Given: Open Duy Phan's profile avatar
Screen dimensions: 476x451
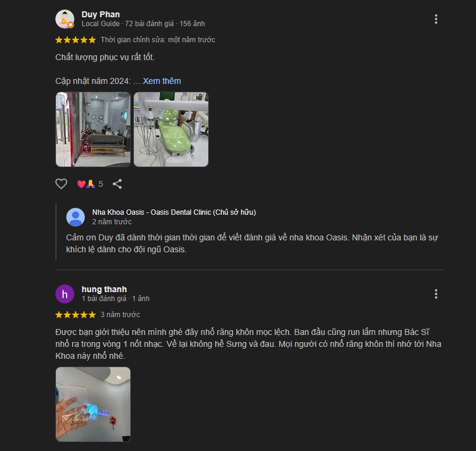Looking at the screenshot, I should point(65,19).
